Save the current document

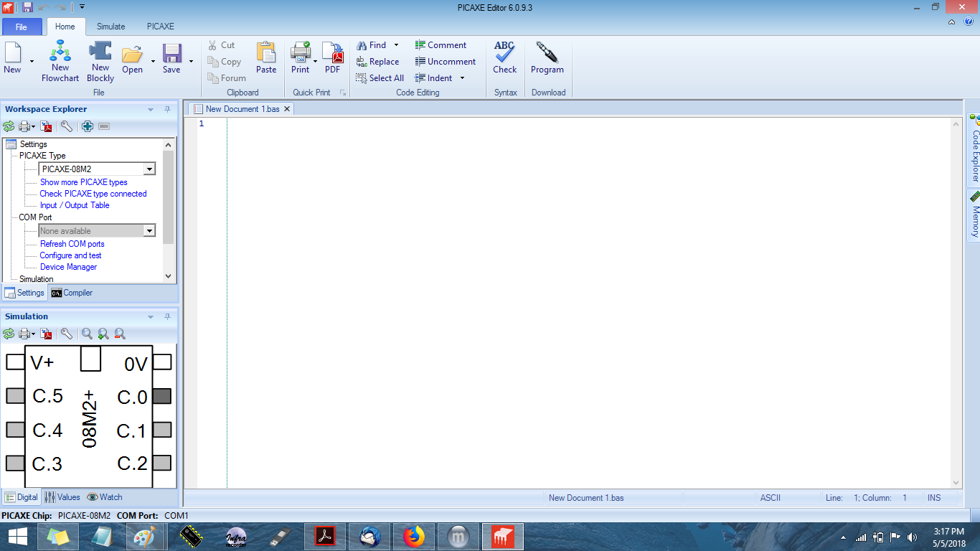pyautogui.click(x=171, y=57)
